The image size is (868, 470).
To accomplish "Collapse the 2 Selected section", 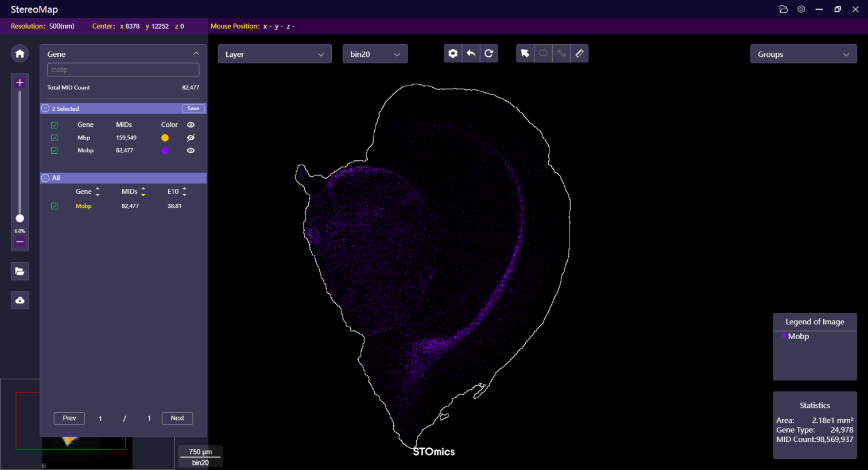I will 45,108.
